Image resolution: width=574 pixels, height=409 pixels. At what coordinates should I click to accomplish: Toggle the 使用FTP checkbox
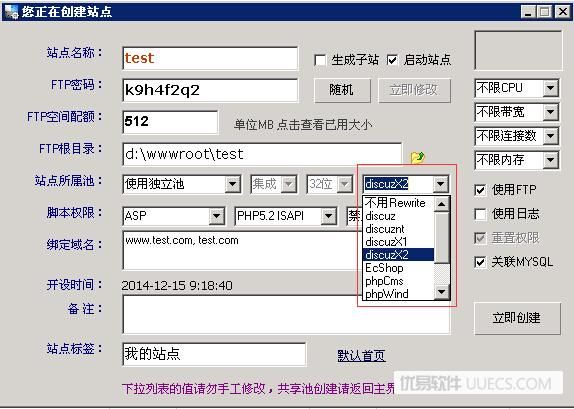480,190
